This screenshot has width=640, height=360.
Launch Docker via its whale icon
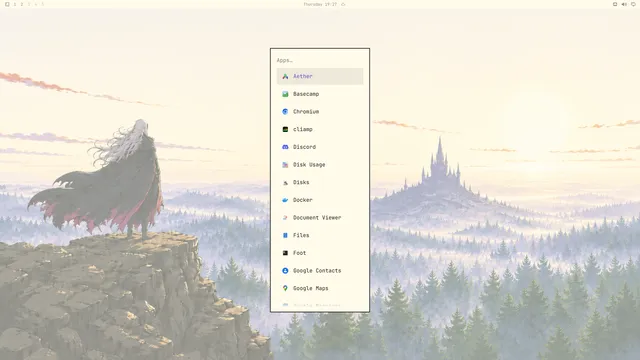pos(285,200)
